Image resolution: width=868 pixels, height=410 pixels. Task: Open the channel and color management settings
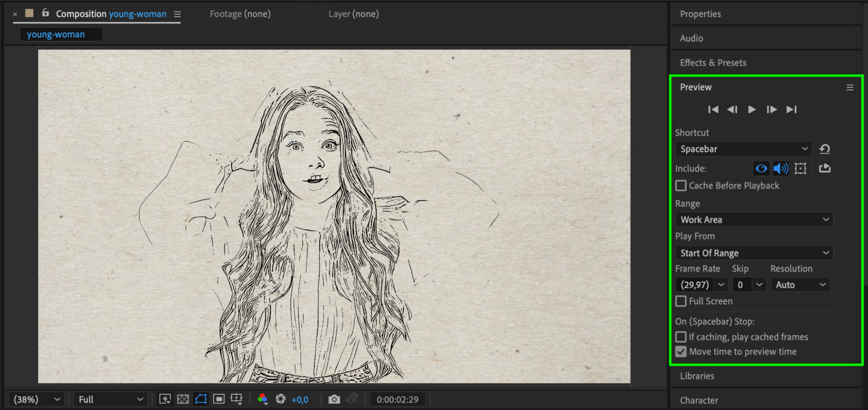point(262,399)
